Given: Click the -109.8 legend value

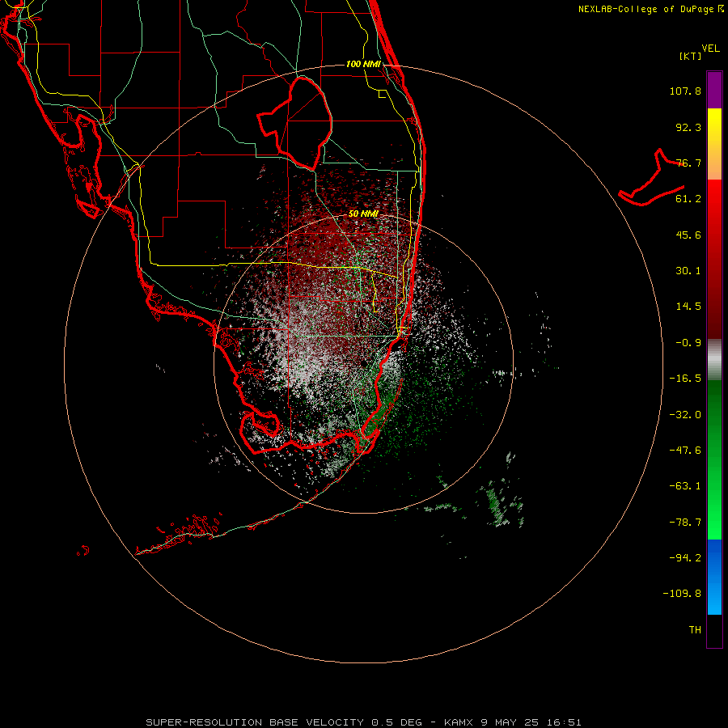Looking at the screenshot, I should point(682,594).
